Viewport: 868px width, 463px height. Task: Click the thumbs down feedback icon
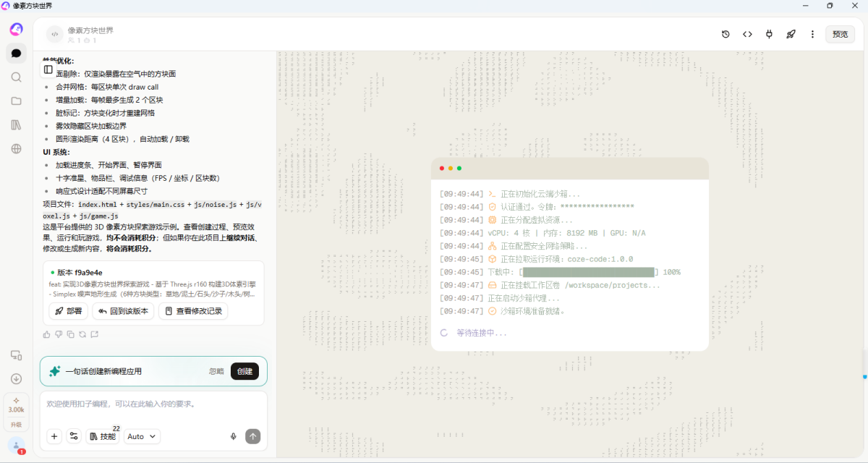click(59, 334)
